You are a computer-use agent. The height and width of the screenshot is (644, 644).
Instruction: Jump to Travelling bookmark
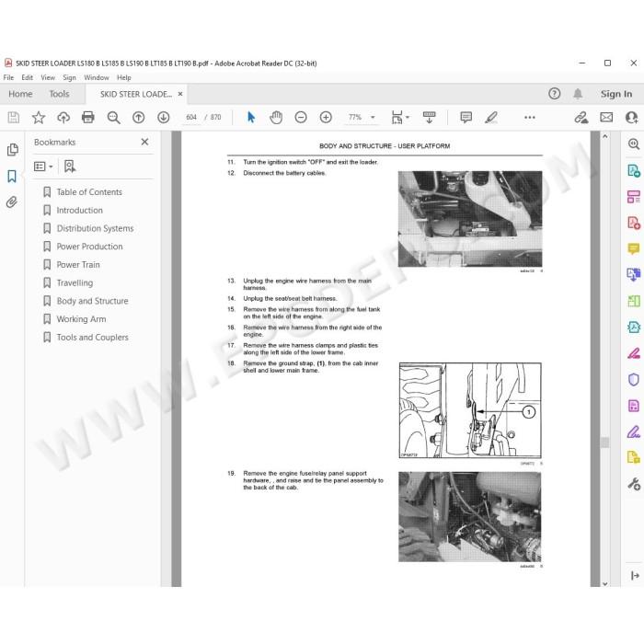(75, 282)
